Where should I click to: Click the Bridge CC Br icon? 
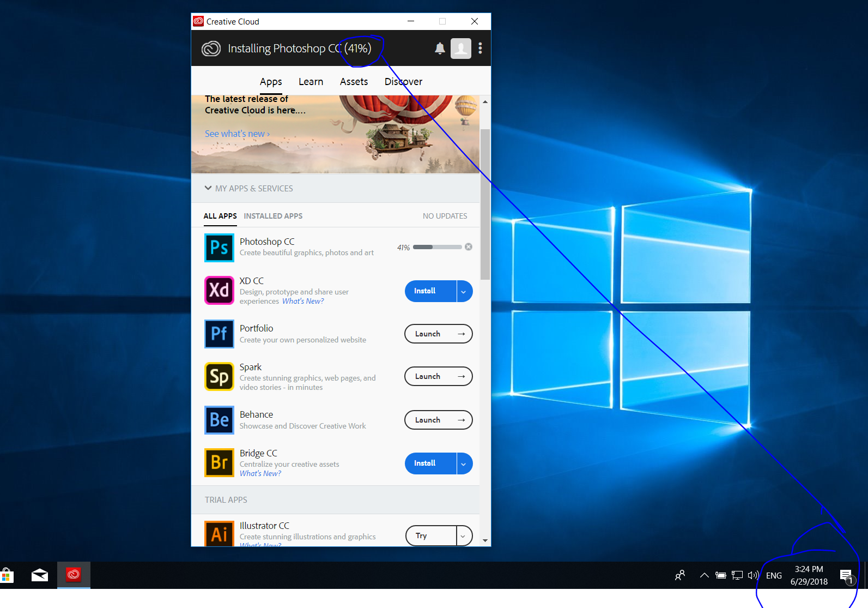click(219, 462)
